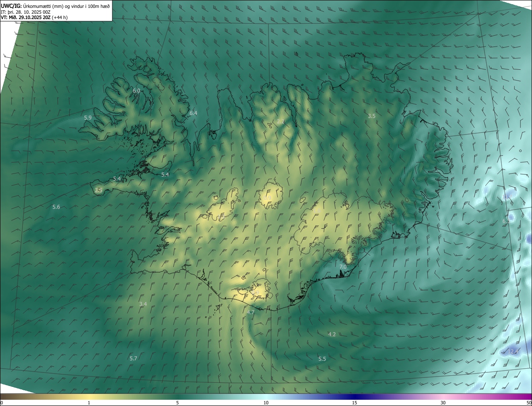Click the 6.4 value label on the map
The width and height of the screenshot is (532, 406).
click(193, 113)
